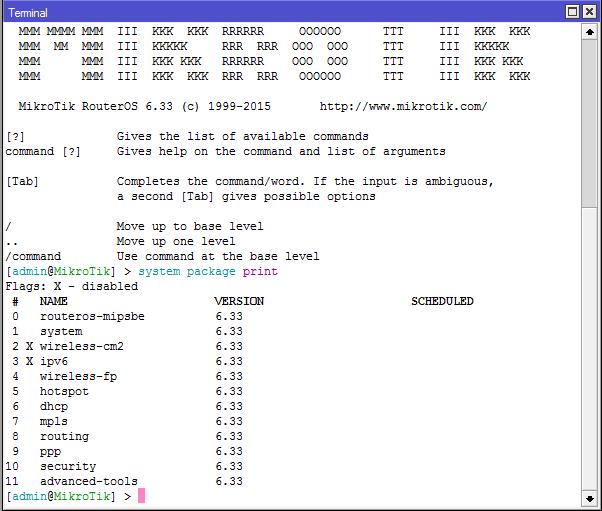Click the word 'print' in the command line
Viewport: 602px width, 511px height.
[x=260, y=271]
